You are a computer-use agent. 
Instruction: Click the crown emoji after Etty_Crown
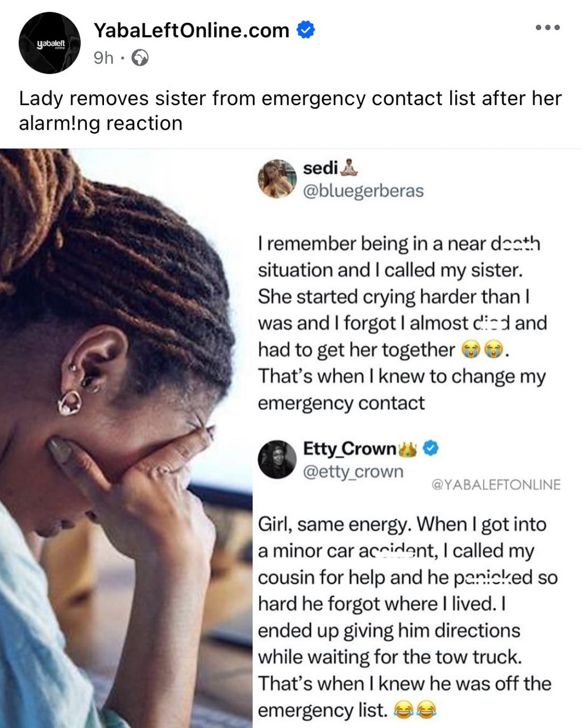pos(408,449)
